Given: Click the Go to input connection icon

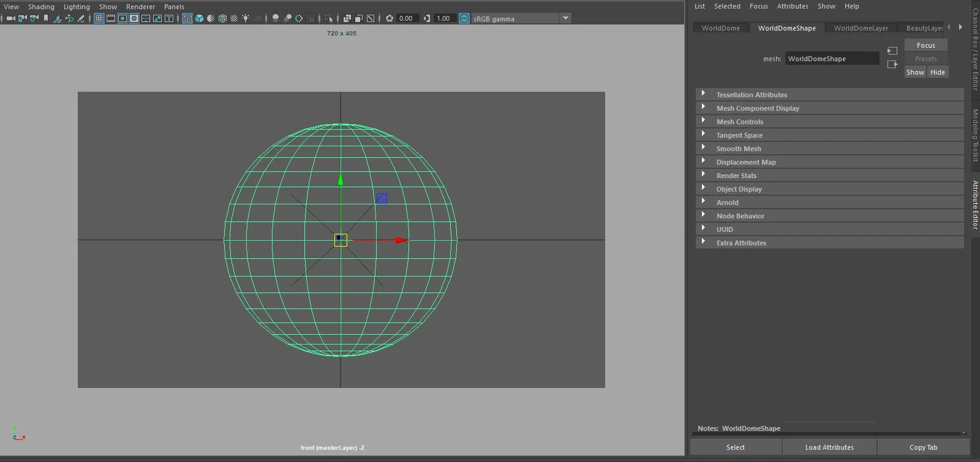Looking at the screenshot, I should tap(892, 51).
